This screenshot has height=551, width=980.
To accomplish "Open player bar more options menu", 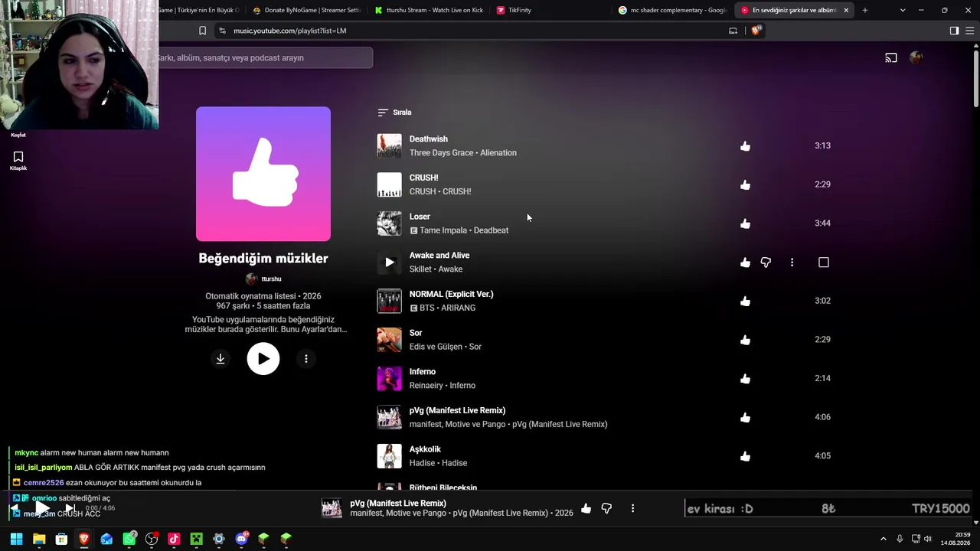I will pos(632,509).
